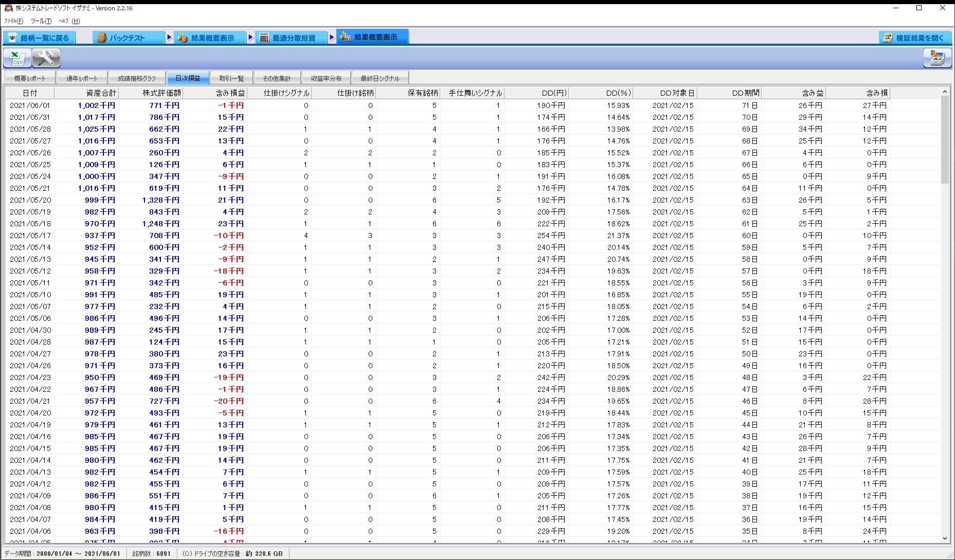
Task: Select the 2021/05/17 row date cell
Action: (30, 236)
